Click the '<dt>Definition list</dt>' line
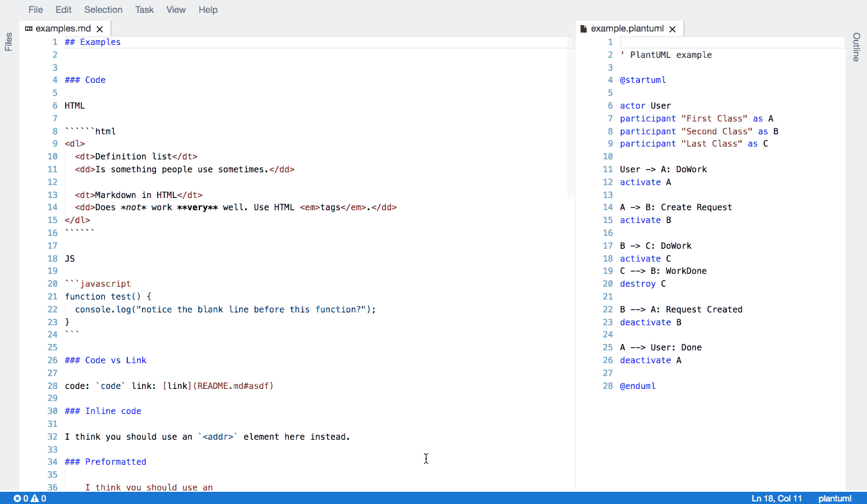Image resolution: width=867 pixels, height=504 pixels. click(136, 156)
